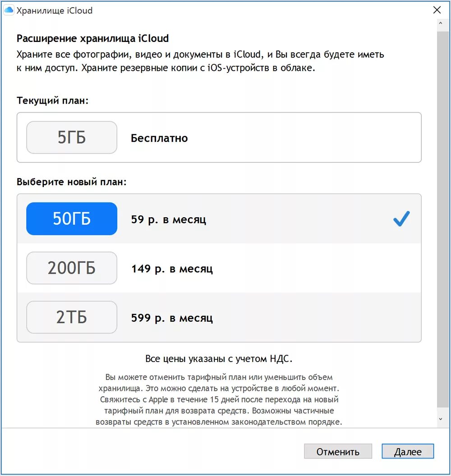The height and width of the screenshot is (476, 451).
Task: Select the 50ГБ storage plan badge
Action: (71, 219)
